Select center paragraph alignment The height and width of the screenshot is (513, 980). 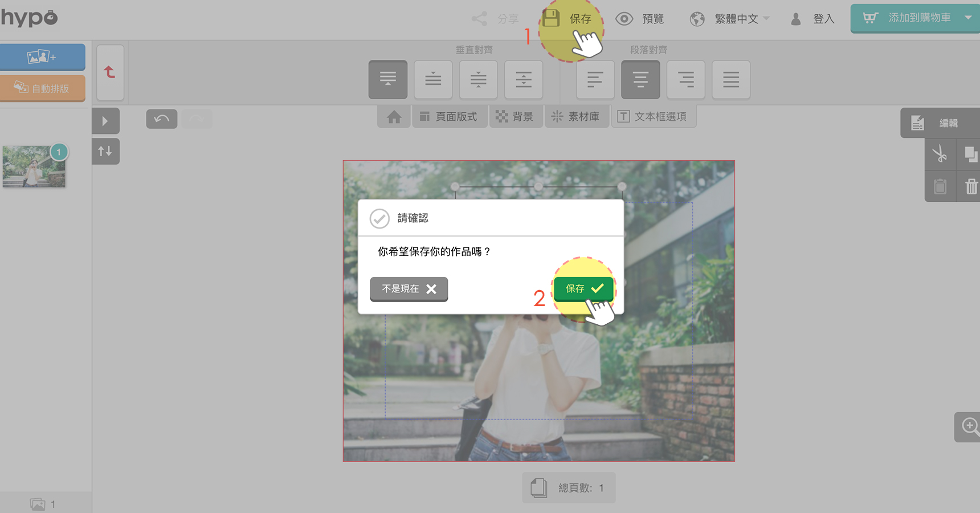pyautogui.click(x=640, y=79)
